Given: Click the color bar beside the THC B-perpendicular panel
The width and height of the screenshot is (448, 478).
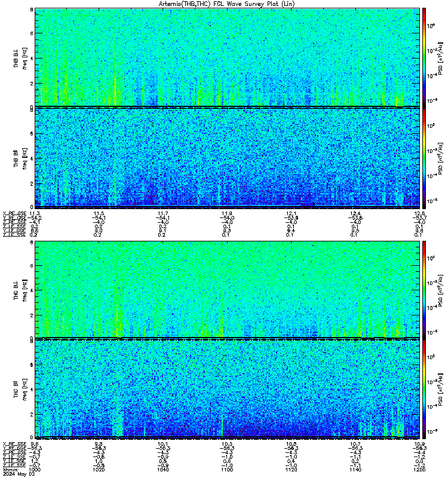Looking at the screenshot, I should click(424, 289).
